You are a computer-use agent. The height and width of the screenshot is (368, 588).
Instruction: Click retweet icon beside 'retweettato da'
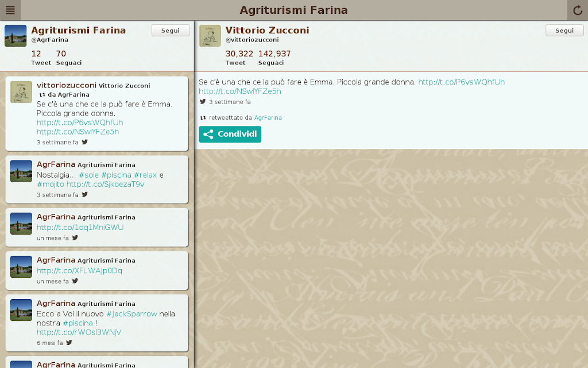coord(203,117)
